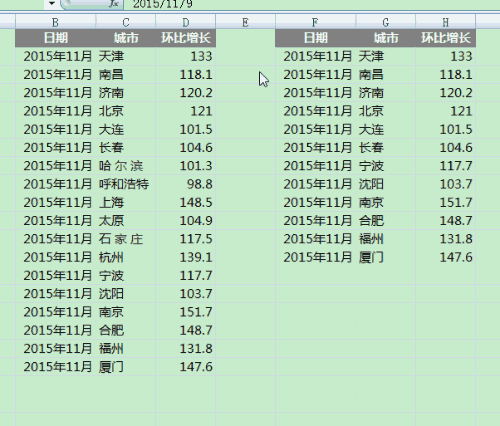Click the 2015年11月 date beside 上海
This screenshot has width=500, height=426.
click(55, 202)
